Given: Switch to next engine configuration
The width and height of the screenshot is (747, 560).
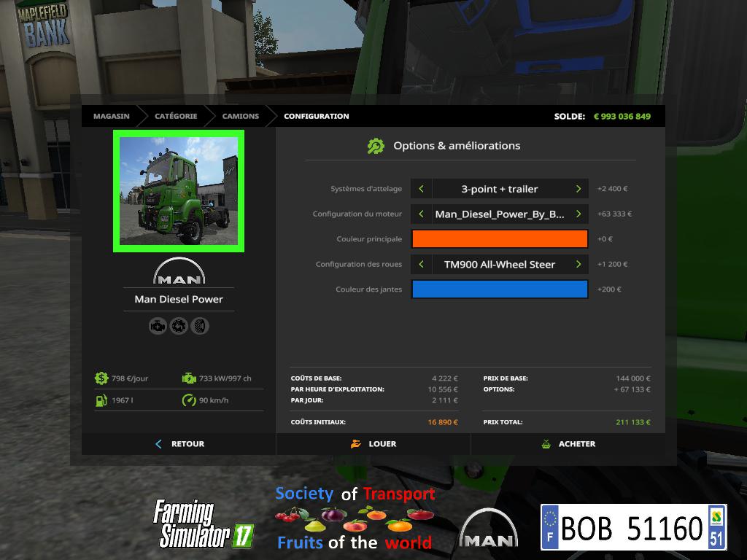Looking at the screenshot, I should coord(578,214).
